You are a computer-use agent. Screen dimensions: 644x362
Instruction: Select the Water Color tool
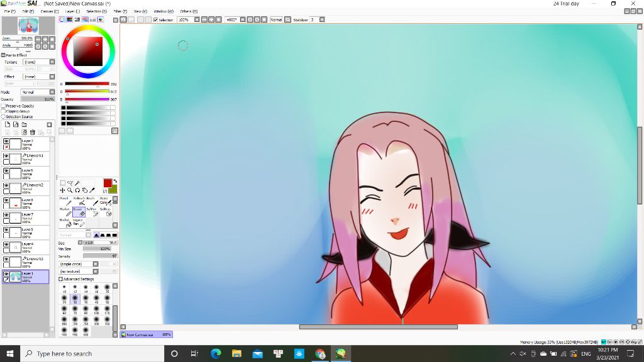click(x=105, y=201)
